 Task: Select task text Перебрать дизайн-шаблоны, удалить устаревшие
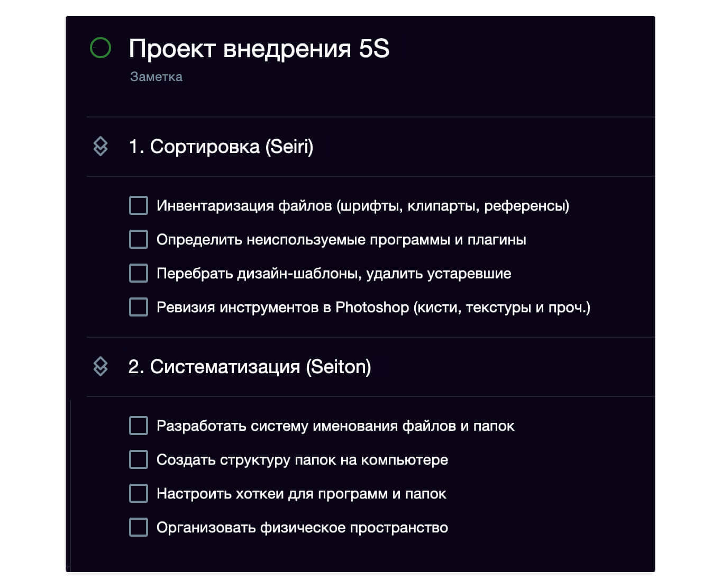(x=333, y=274)
